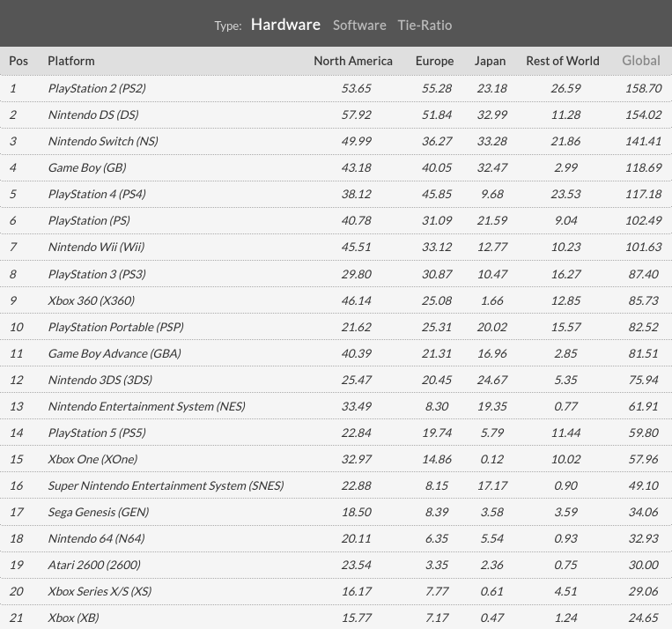The width and height of the screenshot is (672, 629).
Task: Select PlayStation Portable (PSP) platform name
Action: pyautogui.click(x=115, y=327)
